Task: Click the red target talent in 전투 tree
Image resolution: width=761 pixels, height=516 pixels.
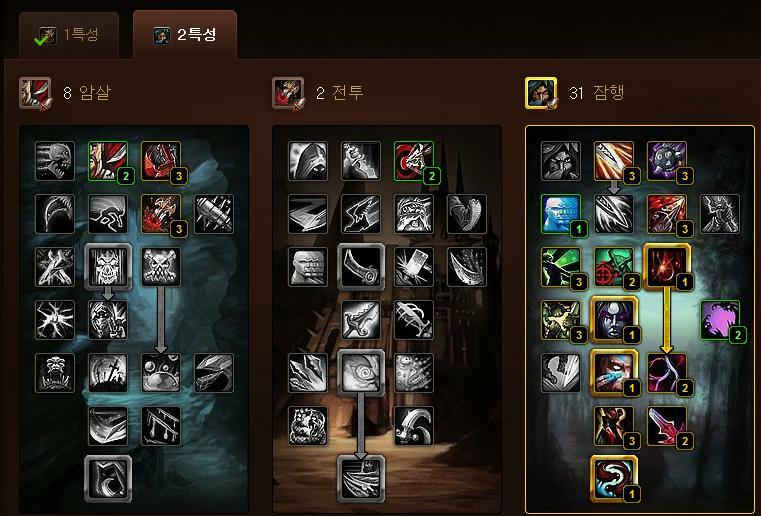Action: (x=414, y=161)
